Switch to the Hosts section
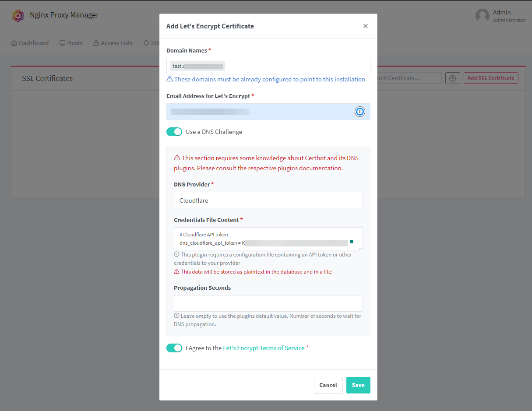 pos(74,42)
